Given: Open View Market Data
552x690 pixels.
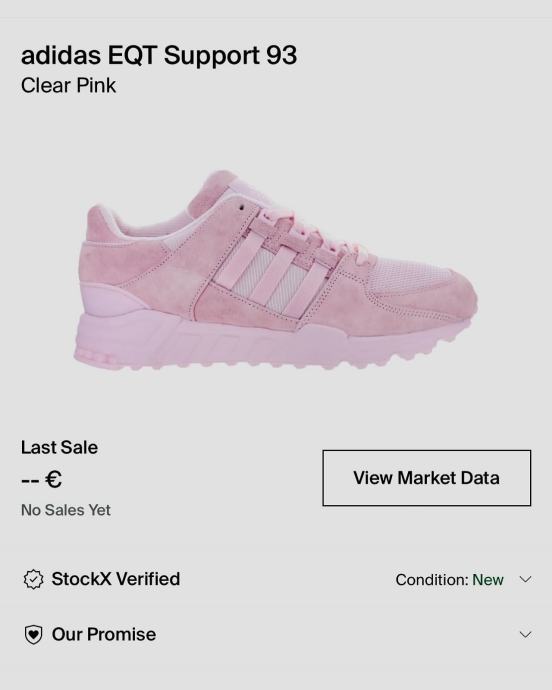Looking at the screenshot, I should [x=427, y=478].
